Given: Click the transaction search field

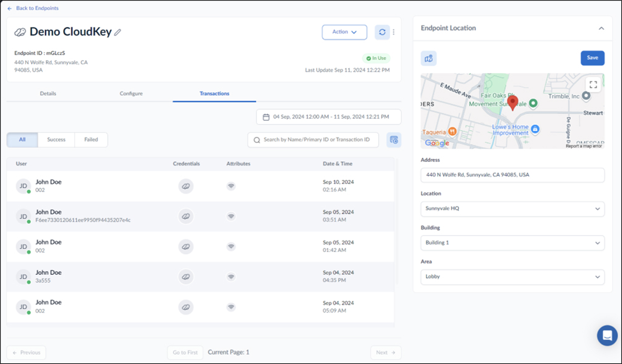Looking at the screenshot, I should [313, 140].
